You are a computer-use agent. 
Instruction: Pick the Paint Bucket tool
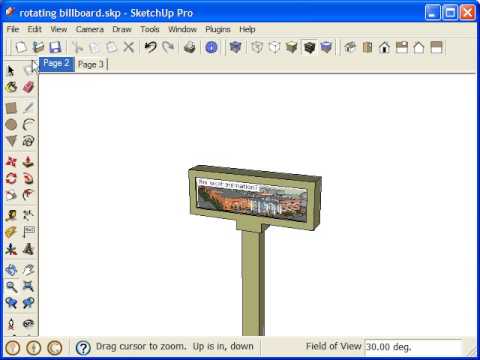pos(11,87)
